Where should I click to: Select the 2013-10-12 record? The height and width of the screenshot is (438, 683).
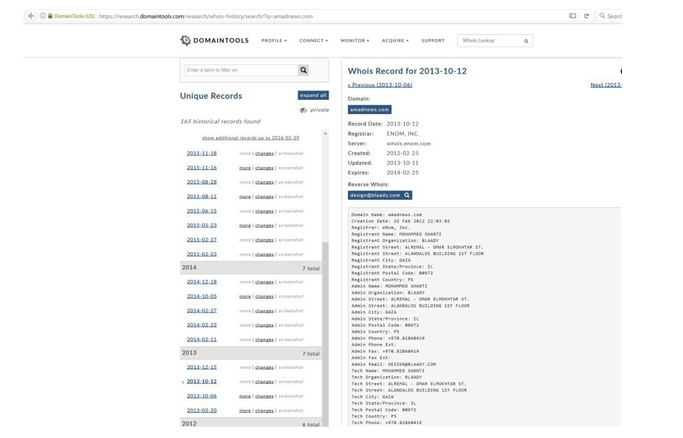click(202, 381)
